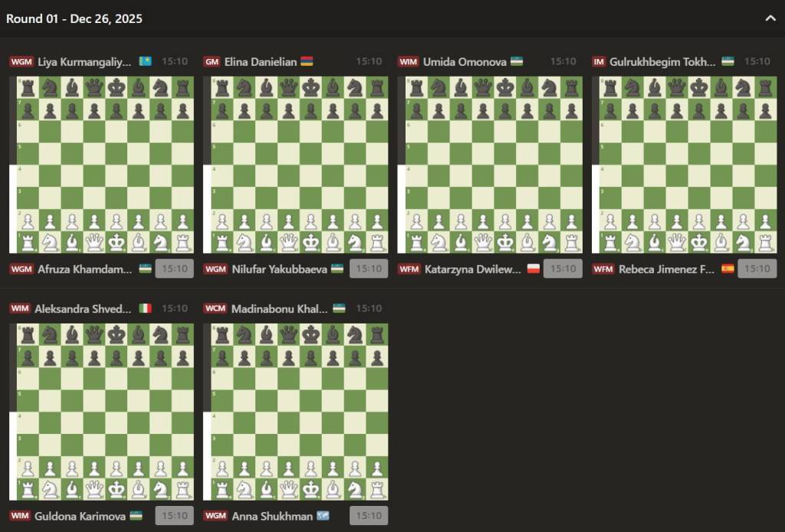Open the Omonova vs Dwilewicz game board
Viewport: 785px width, 532px height.
pyautogui.click(x=491, y=165)
